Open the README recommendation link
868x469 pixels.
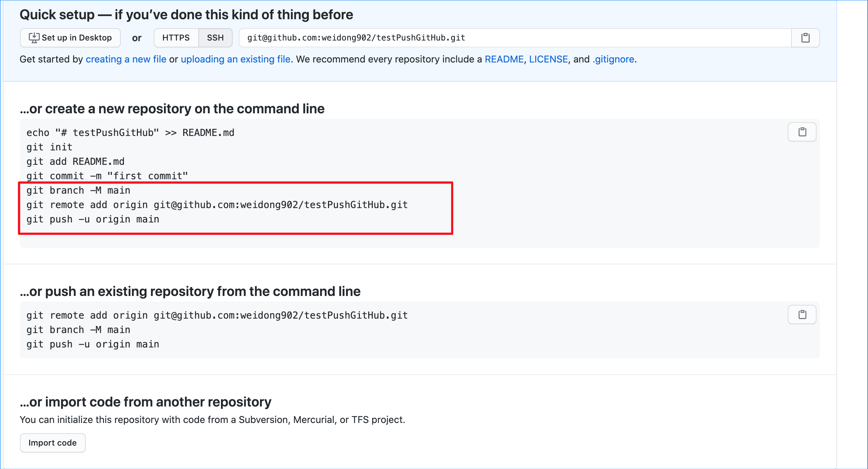(x=504, y=59)
